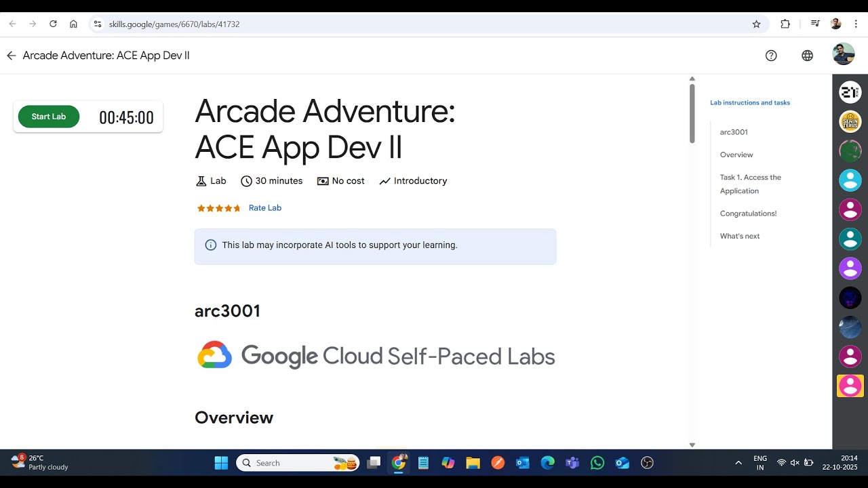Click the ENG IN language indicator
This screenshot has width=868, height=488.
760,463
